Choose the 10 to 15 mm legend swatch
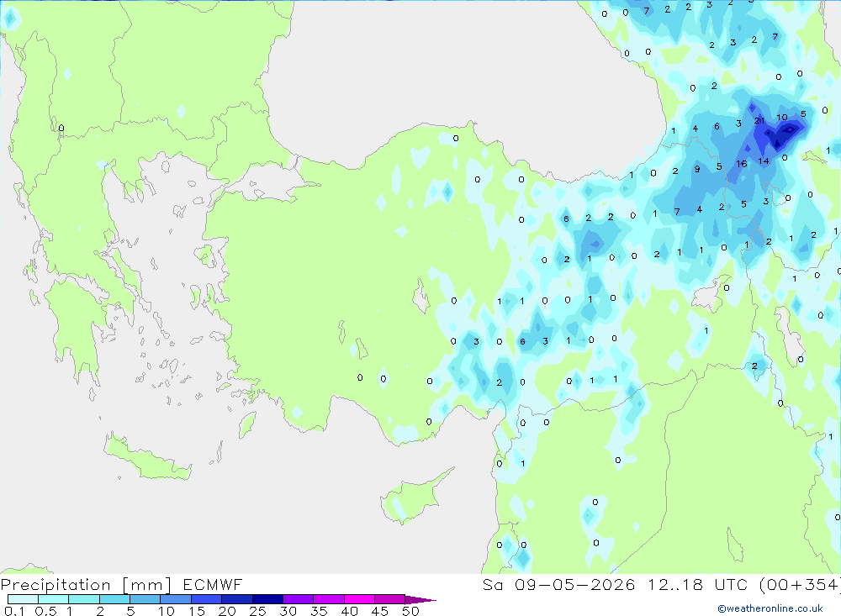 click(176, 599)
